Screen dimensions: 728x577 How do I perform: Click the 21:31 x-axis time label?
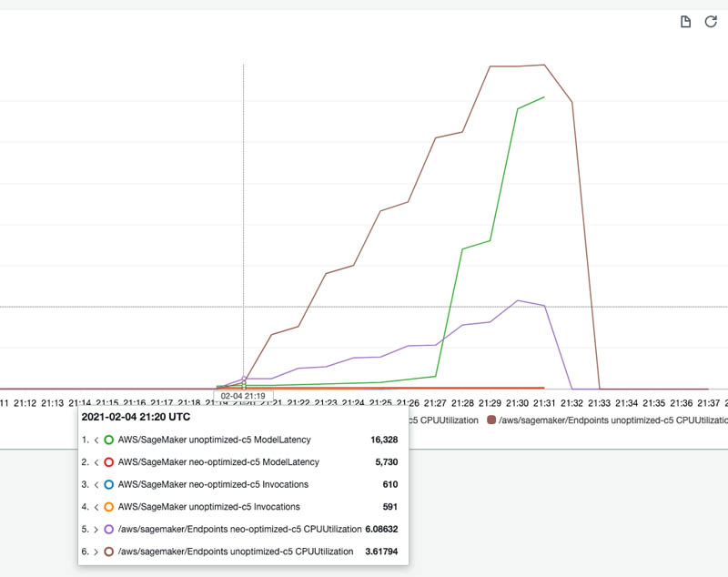pos(544,403)
